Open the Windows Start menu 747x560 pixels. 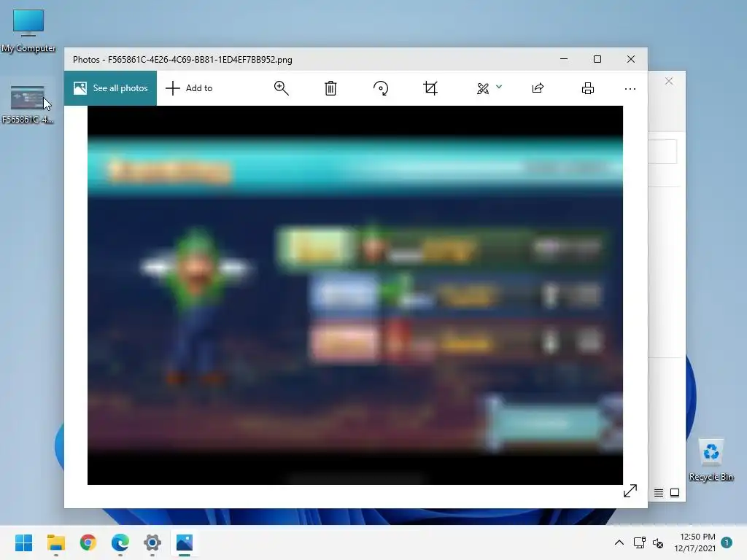[x=24, y=542]
